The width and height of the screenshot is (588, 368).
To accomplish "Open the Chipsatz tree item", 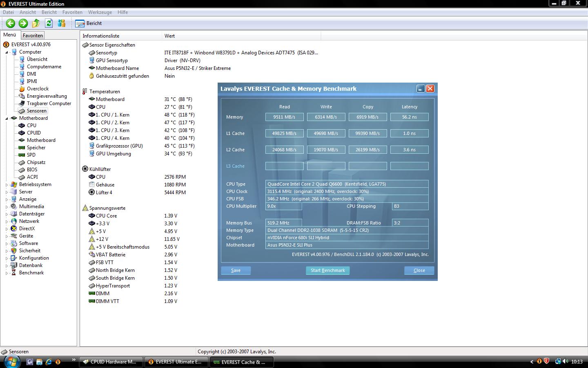I will (x=36, y=162).
